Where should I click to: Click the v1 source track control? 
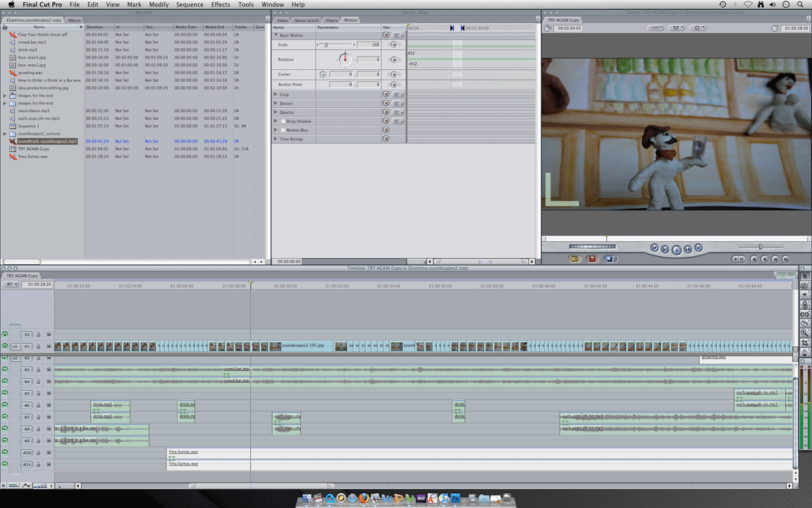[15, 346]
